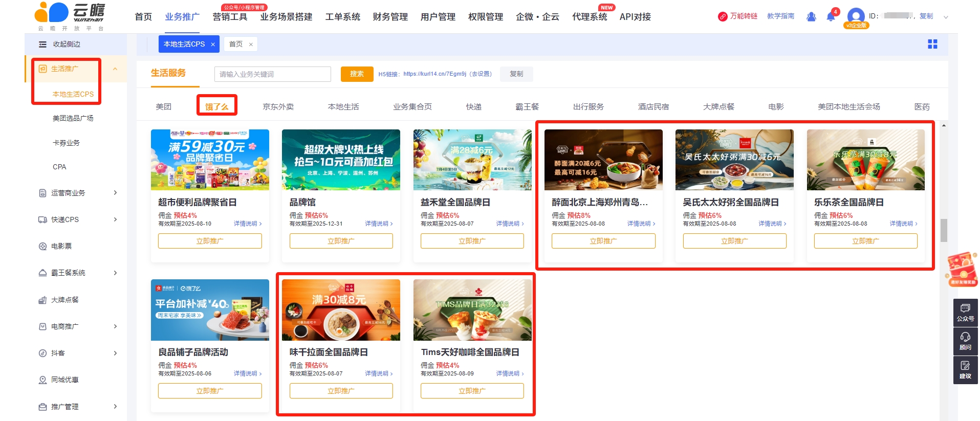This screenshot has height=421, width=980.
Task: Click 立即推广 for 乐乐茶全国品牌日
Action: [x=866, y=241]
